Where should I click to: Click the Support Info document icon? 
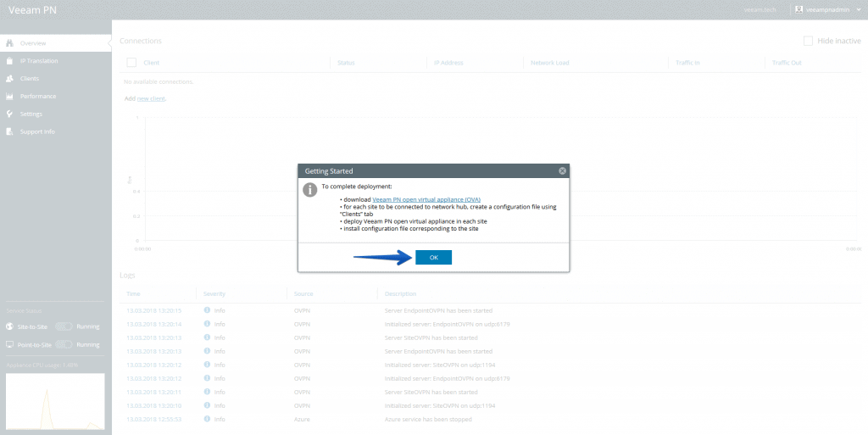[x=9, y=131]
